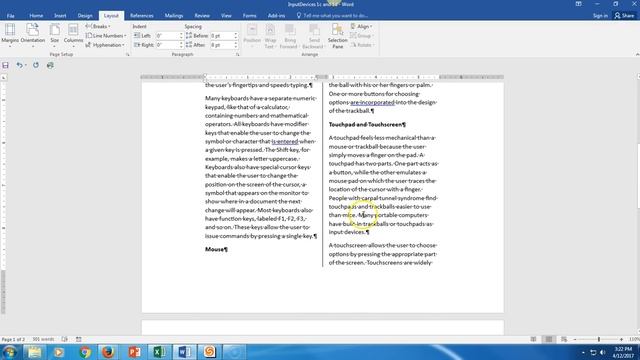Launch the Page Setup dialog
Screen dimensions: 640x360
[127, 54]
